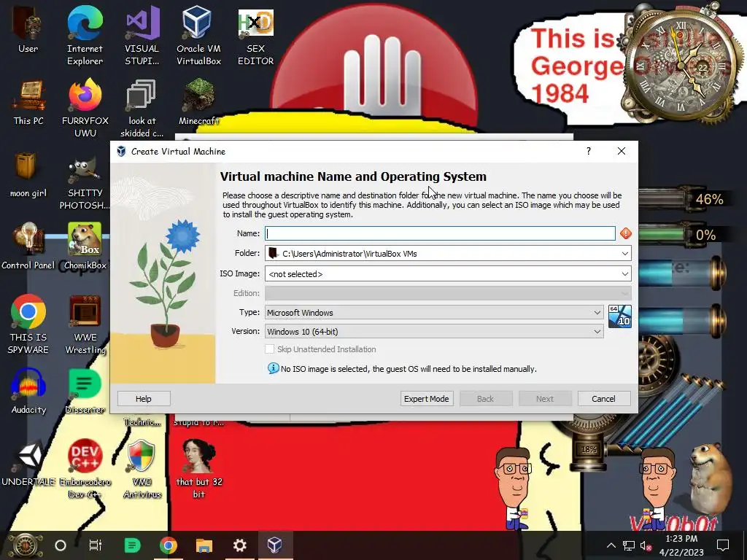Select the This PC desktop icon
The width and height of the screenshot is (747, 560).
tap(28, 102)
